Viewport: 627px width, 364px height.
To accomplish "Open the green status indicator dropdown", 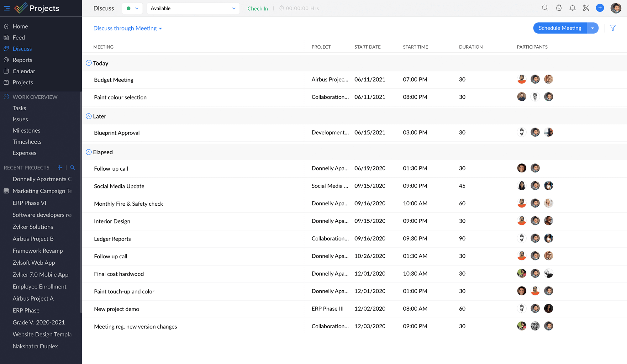I will (132, 8).
